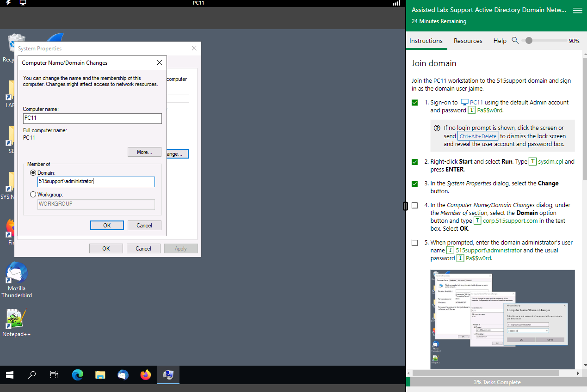Confirm with OK in Computer Name/Domain Changes
Viewport: 587px width, 392px height.
click(x=107, y=225)
